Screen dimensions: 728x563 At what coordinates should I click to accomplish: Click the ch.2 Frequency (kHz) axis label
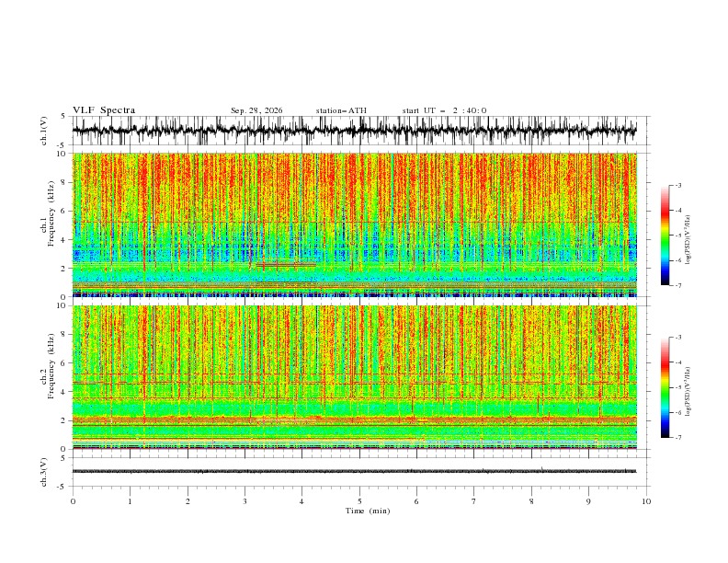point(49,377)
